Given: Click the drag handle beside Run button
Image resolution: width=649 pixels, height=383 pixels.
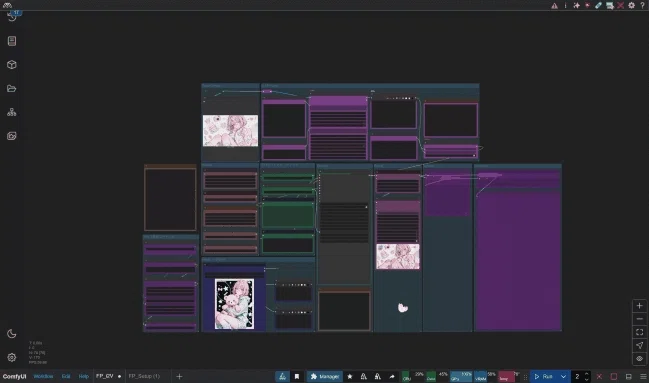Looking at the screenshot, I should pyautogui.click(x=525, y=376).
